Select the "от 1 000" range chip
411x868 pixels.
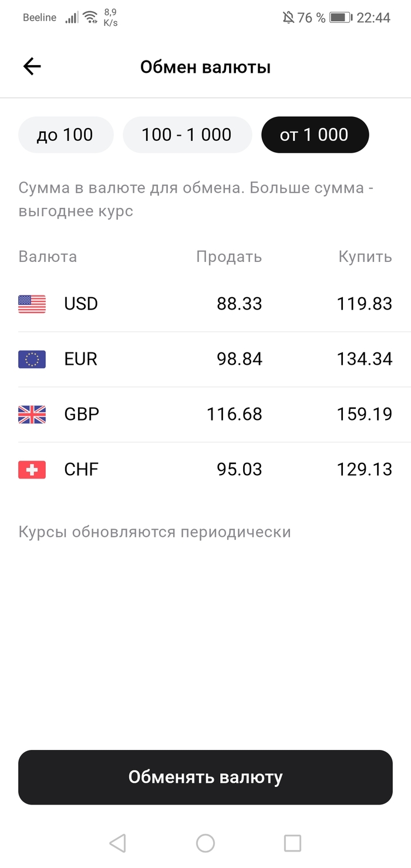[x=315, y=134]
